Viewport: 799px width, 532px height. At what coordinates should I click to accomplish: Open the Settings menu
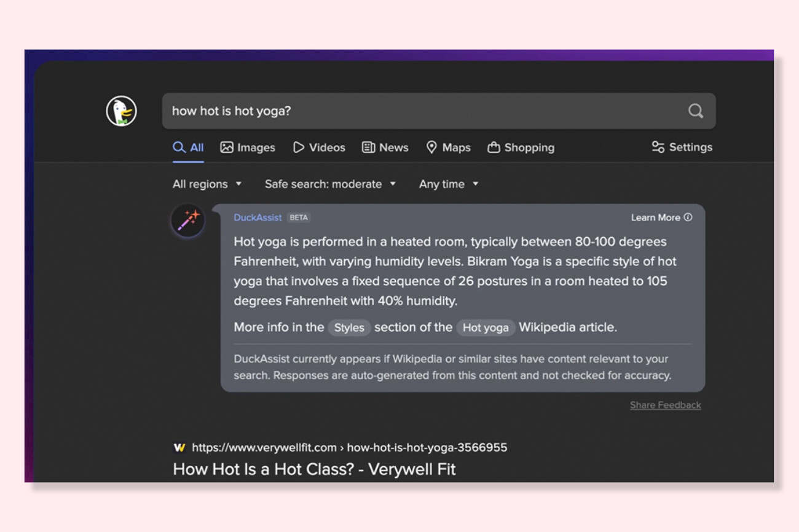point(682,147)
